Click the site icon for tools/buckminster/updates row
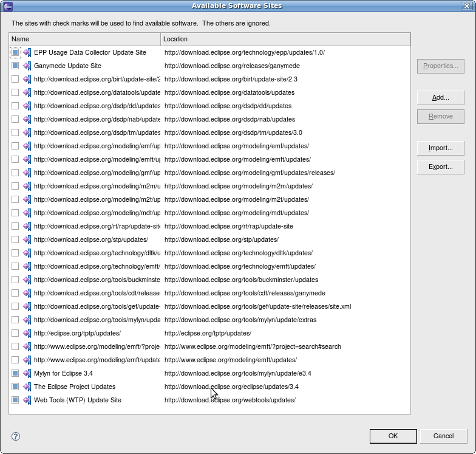Screen dimensions: 476x454 (x=27, y=280)
